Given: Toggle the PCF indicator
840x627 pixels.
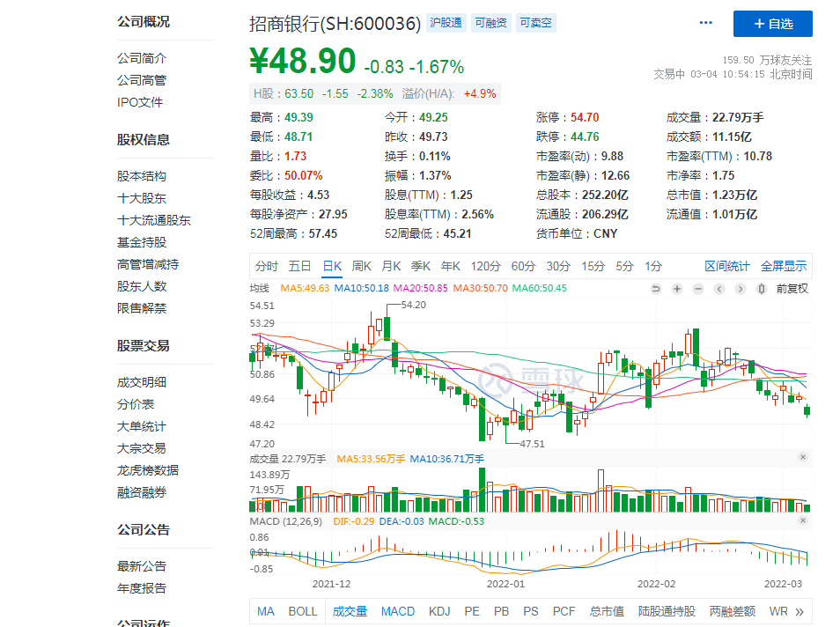Looking at the screenshot, I should (564, 611).
